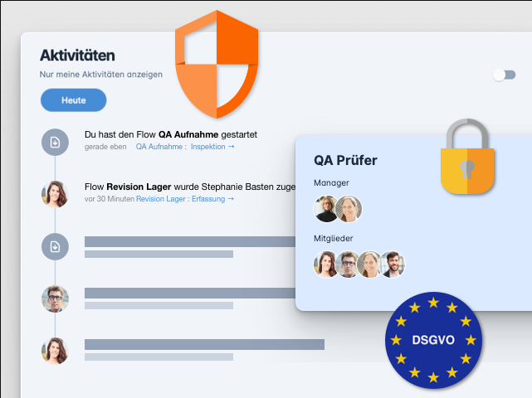Click Stephanie Basten's avatar in Revision Lager activity
The height and width of the screenshot is (398, 532).
tap(55, 194)
